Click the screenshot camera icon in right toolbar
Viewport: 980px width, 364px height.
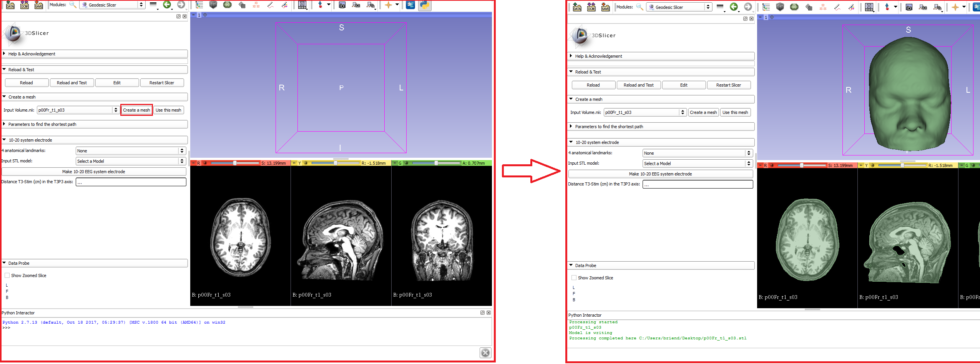pos(909,7)
